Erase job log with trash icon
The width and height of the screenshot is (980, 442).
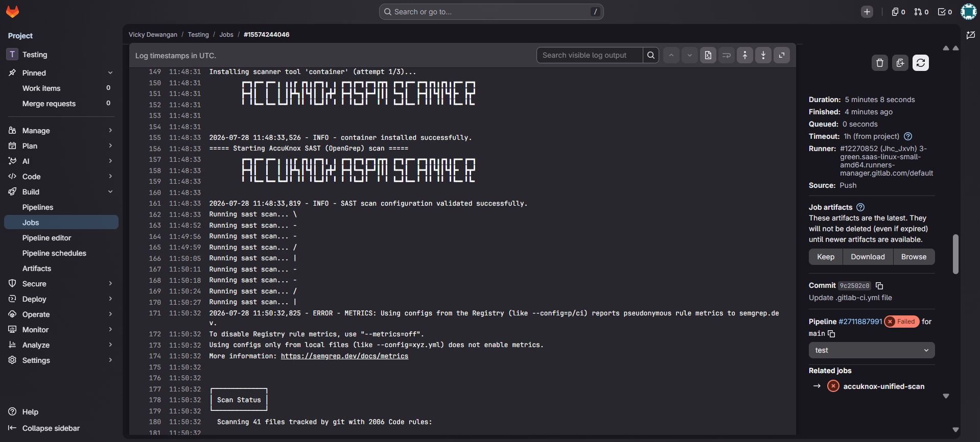[880, 63]
